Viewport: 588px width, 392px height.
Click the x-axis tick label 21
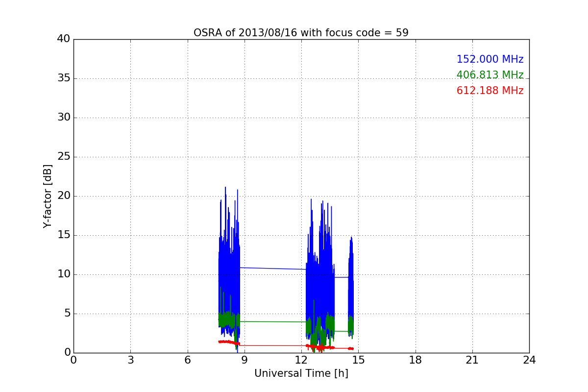(472, 360)
